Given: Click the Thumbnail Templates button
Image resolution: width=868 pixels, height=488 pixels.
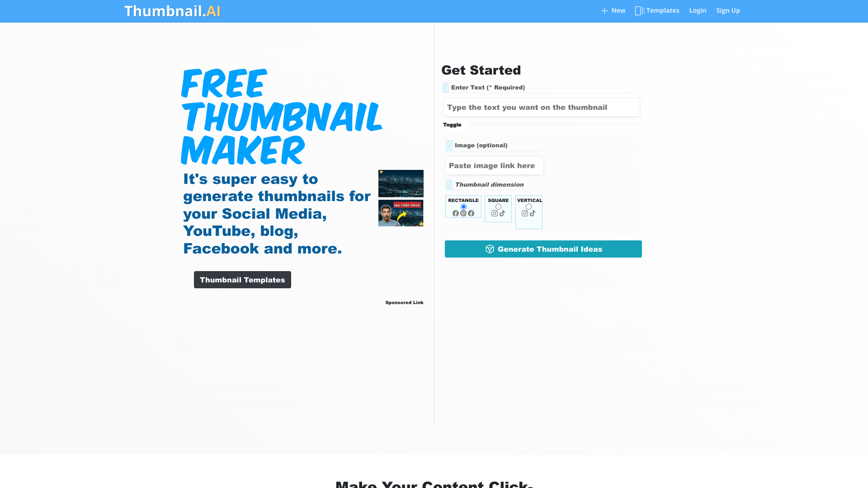Looking at the screenshot, I should 242,279.
